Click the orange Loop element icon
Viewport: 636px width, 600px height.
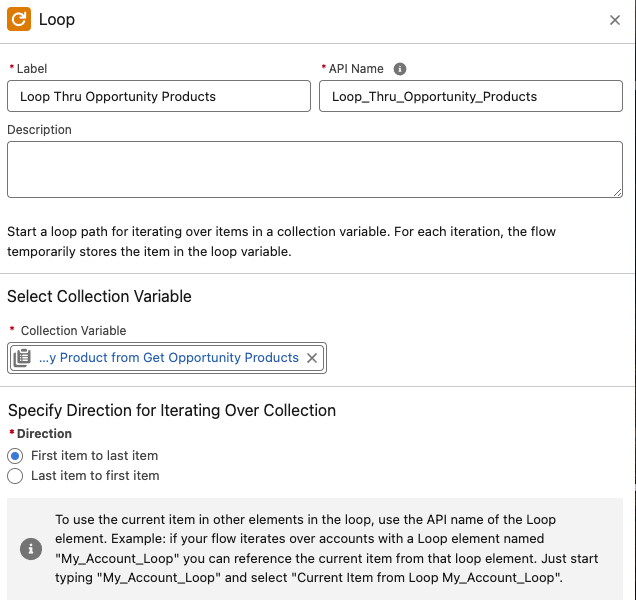pos(19,19)
